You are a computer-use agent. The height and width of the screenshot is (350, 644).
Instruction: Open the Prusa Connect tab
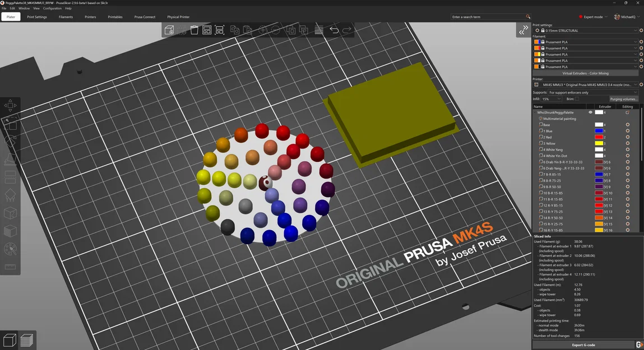(x=145, y=17)
